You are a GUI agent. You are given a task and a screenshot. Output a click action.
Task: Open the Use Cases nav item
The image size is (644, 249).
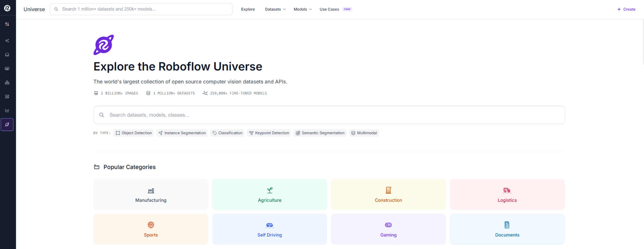(329, 9)
